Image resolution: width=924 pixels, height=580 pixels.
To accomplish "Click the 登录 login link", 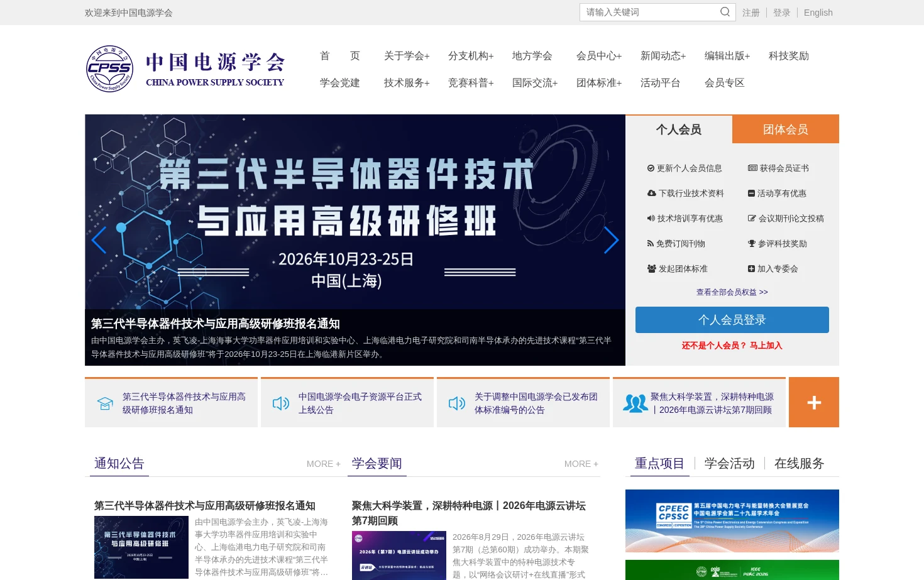I will click(x=782, y=13).
